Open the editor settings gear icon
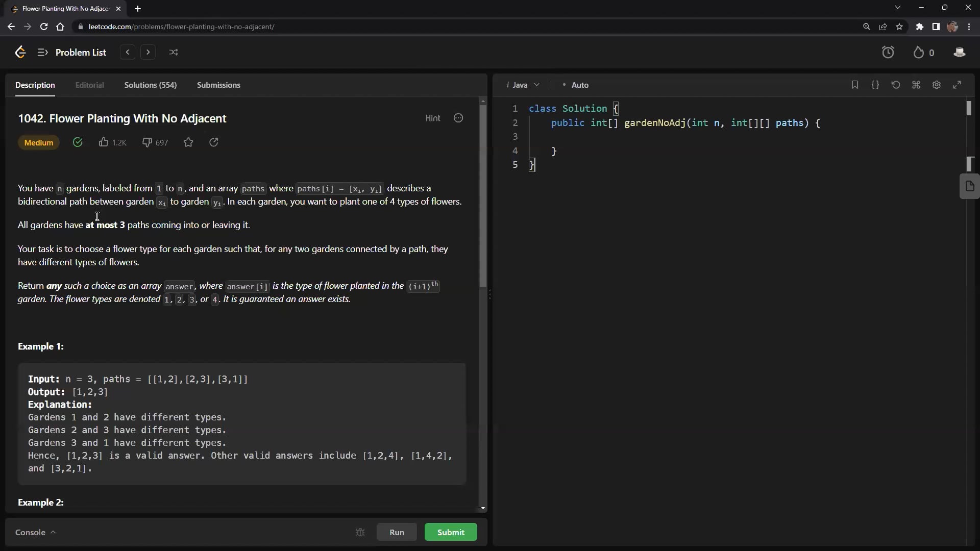Screen dimensions: 980x551 pyautogui.click(x=937, y=85)
